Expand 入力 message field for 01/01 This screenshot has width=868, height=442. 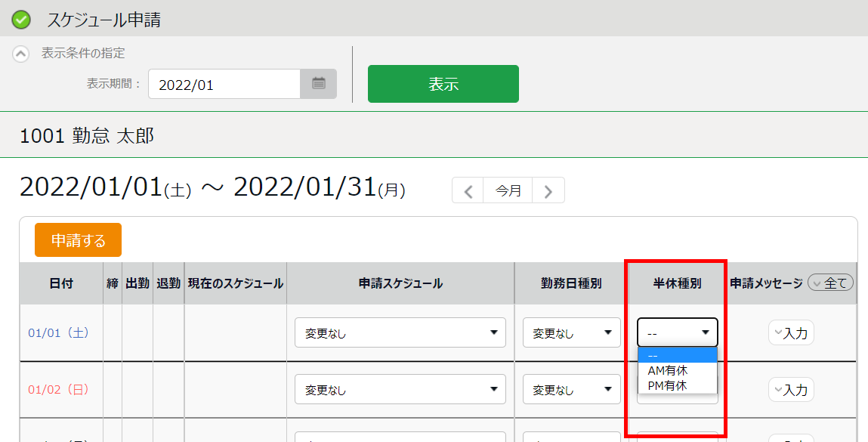[x=791, y=332]
